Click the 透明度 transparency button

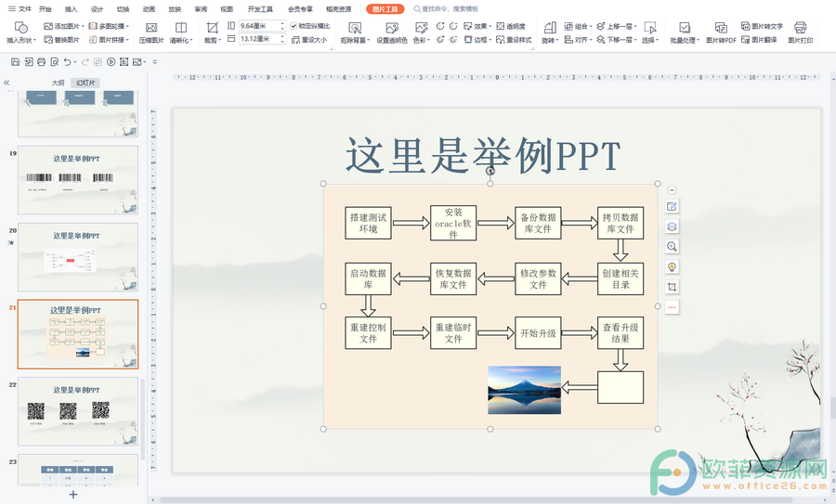click(x=511, y=26)
